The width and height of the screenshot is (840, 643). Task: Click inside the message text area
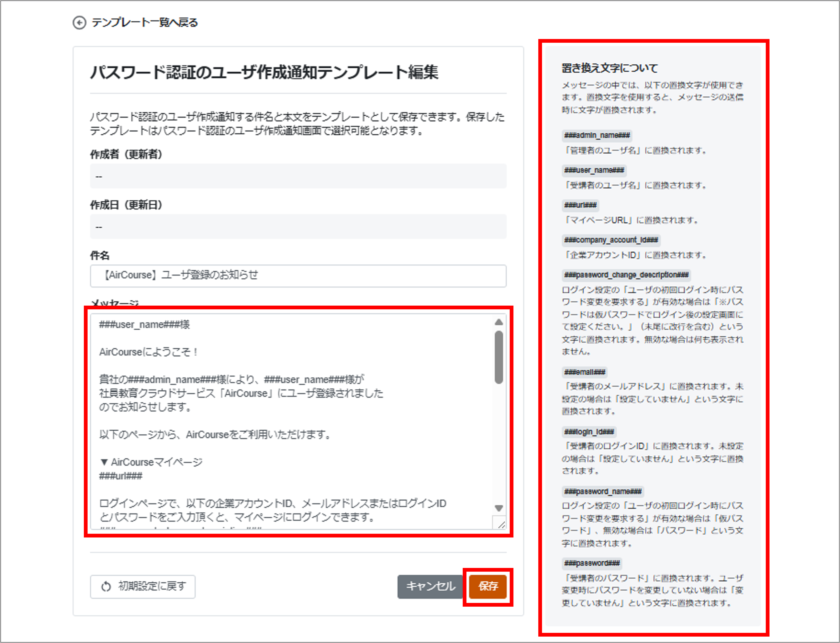click(x=291, y=421)
